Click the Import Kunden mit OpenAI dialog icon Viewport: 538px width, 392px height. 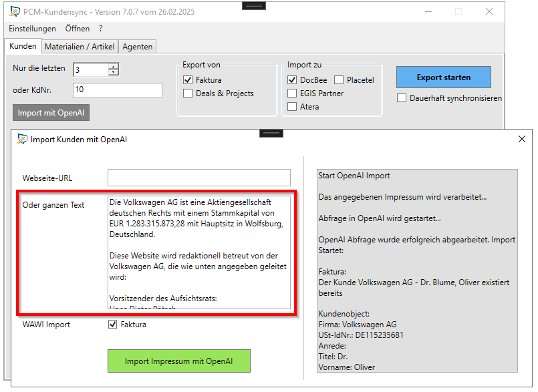(x=22, y=140)
